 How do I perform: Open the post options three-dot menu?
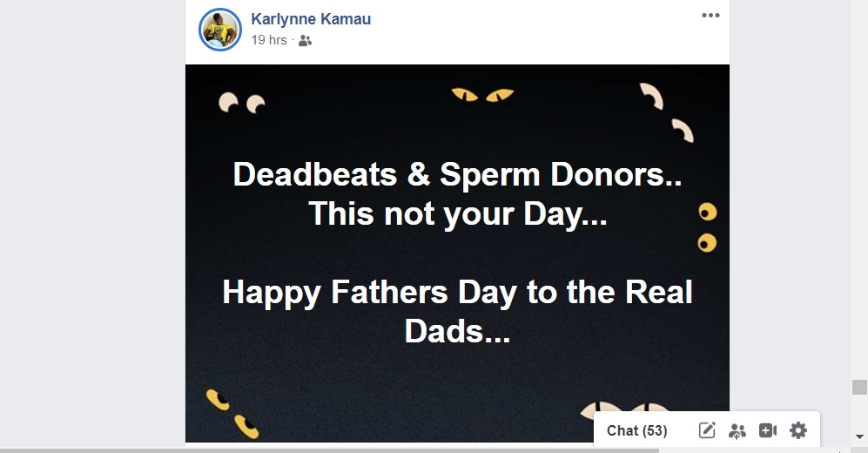(x=710, y=16)
